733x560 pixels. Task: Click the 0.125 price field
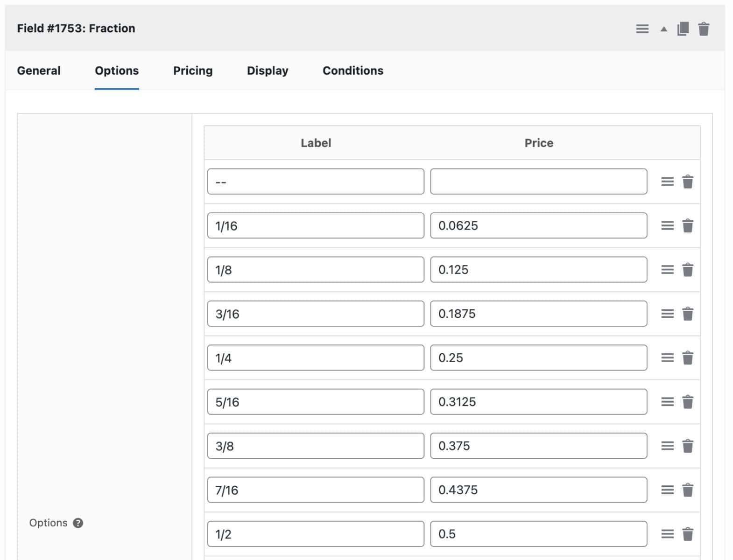tap(539, 269)
